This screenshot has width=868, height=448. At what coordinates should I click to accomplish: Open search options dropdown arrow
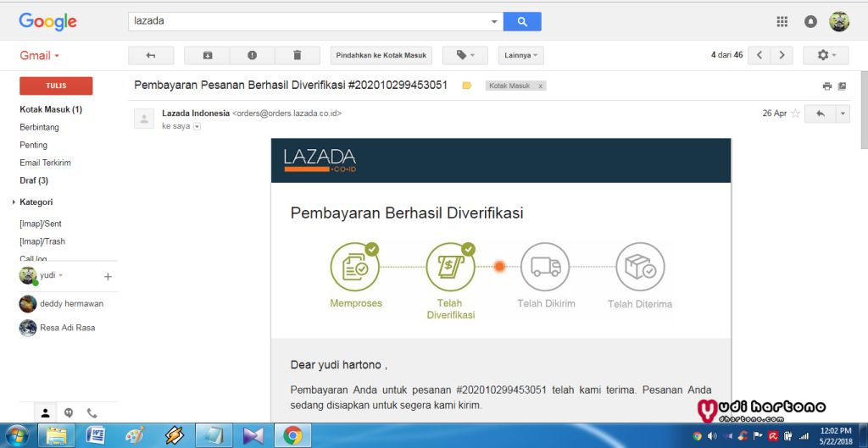point(494,21)
